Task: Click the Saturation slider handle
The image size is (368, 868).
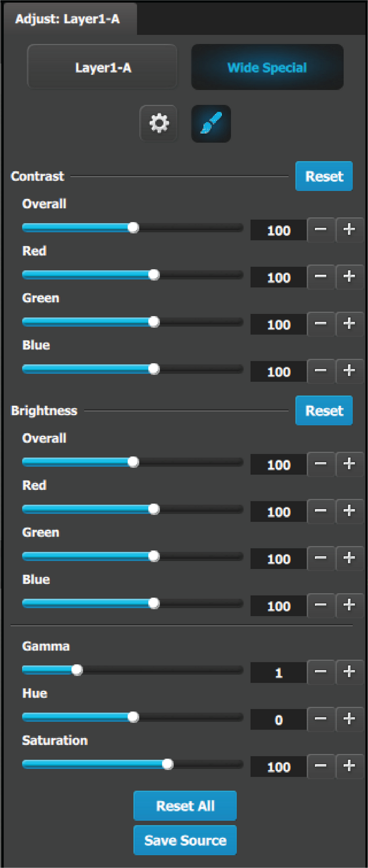Action: point(167,764)
